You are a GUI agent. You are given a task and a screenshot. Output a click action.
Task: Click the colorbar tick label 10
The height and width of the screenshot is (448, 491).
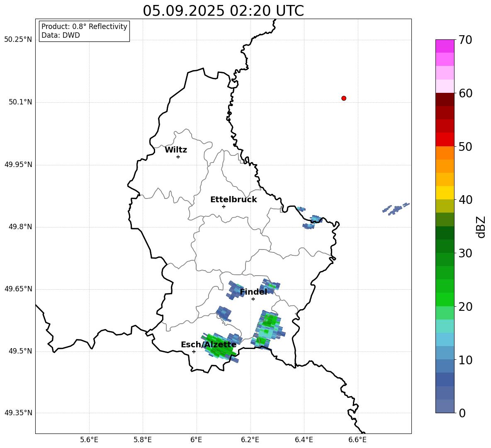click(465, 360)
